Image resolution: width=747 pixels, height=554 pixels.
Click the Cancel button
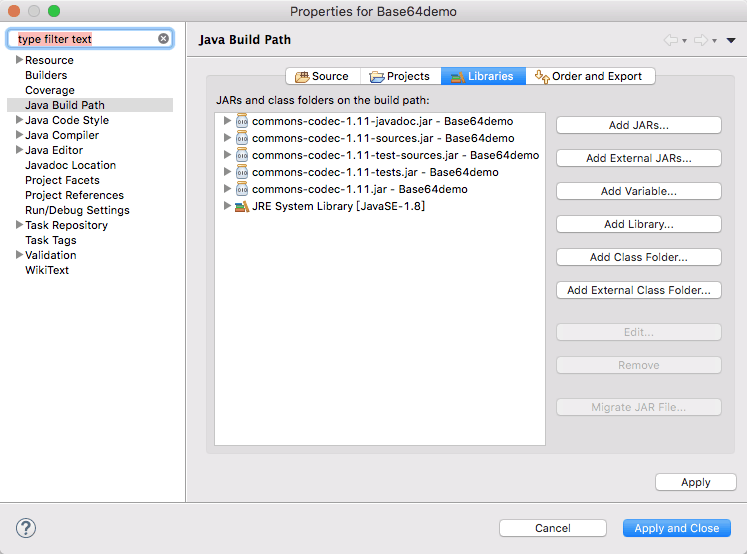(x=553, y=528)
